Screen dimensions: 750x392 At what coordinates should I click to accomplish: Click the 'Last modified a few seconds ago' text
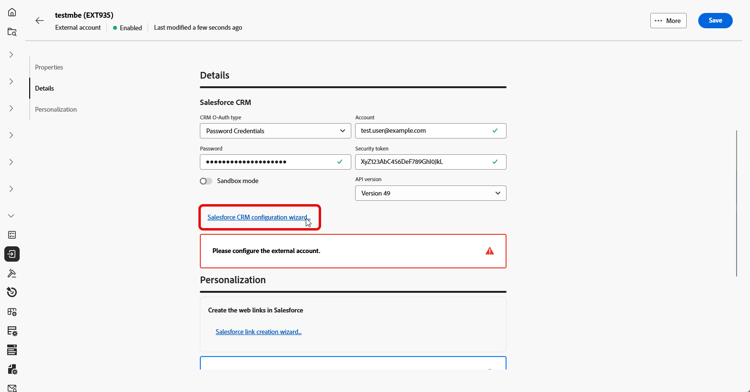click(198, 28)
